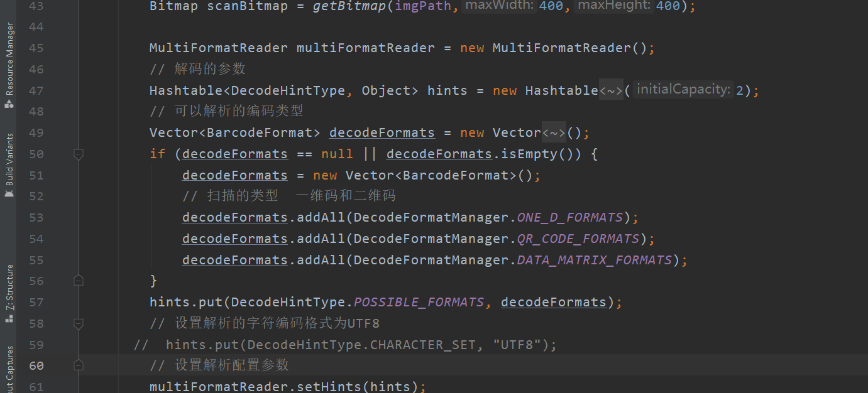Click the maxWidth: parameter hint
Viewport: 868px width, 393px height.
499,6
